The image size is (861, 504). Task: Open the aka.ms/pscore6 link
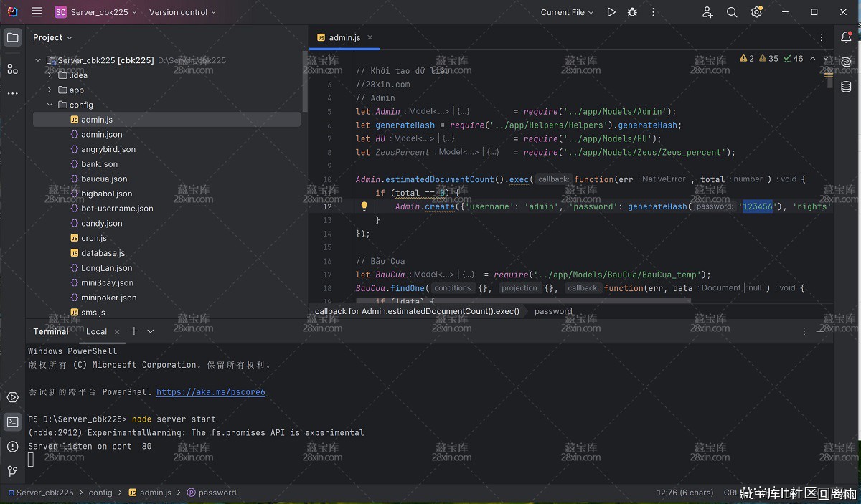[x=211, y=392]
